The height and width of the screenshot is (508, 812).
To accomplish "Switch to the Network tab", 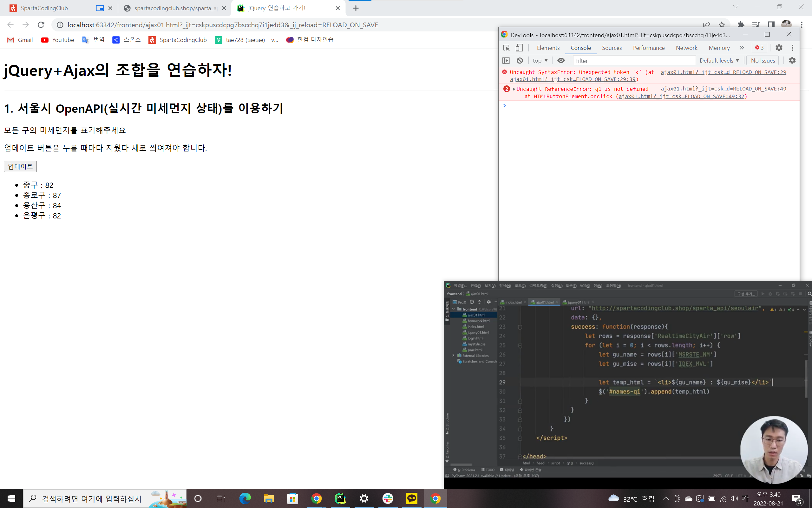I will point(686,48).
